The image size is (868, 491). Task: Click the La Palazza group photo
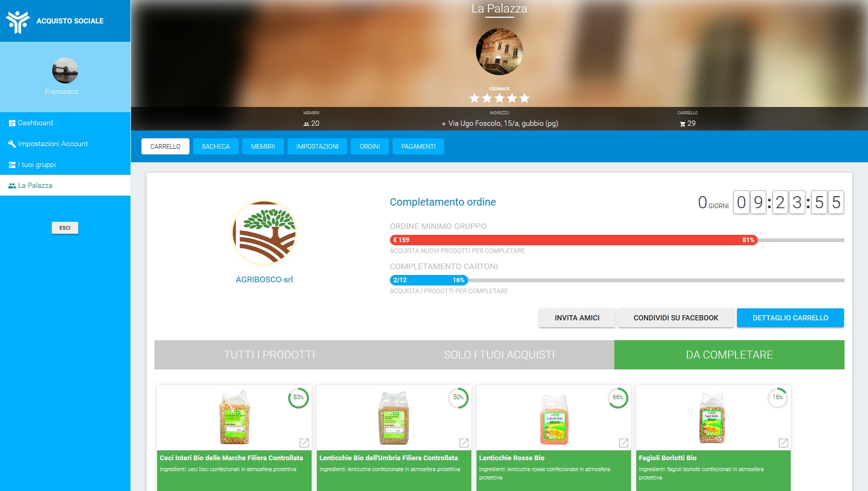click(x=500, y=52)
